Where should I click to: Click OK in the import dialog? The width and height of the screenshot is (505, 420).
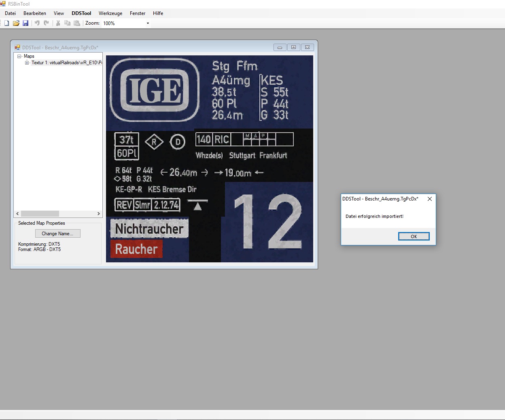click(x=414, y=236)
